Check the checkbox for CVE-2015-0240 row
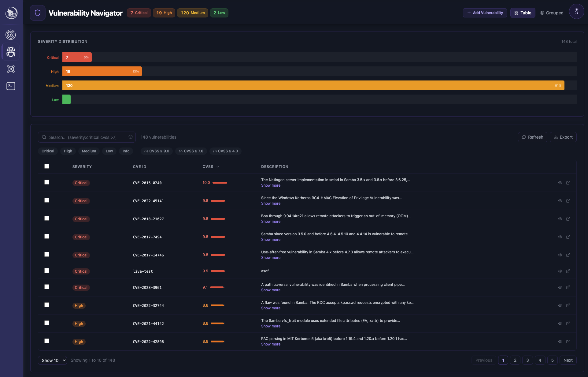Viewport: 588px width, 377px height. click(x=47, y=182)
